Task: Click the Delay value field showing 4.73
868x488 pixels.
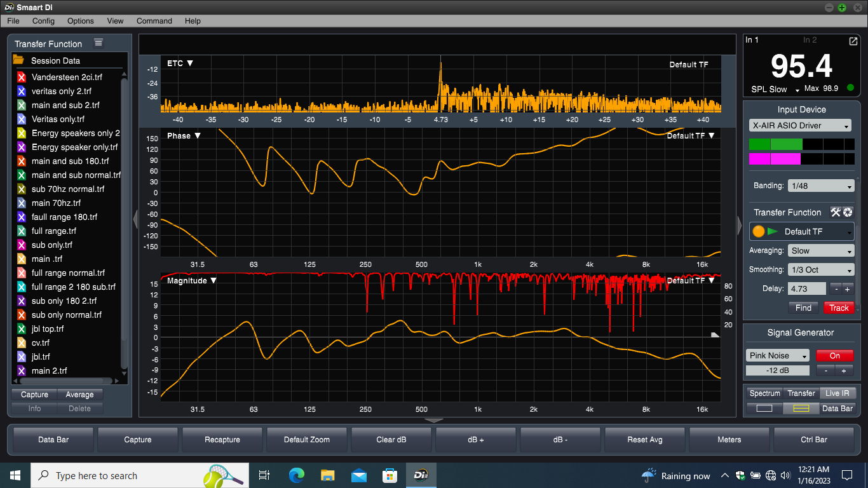Action: pyautogui.click(x=807, y=288)
